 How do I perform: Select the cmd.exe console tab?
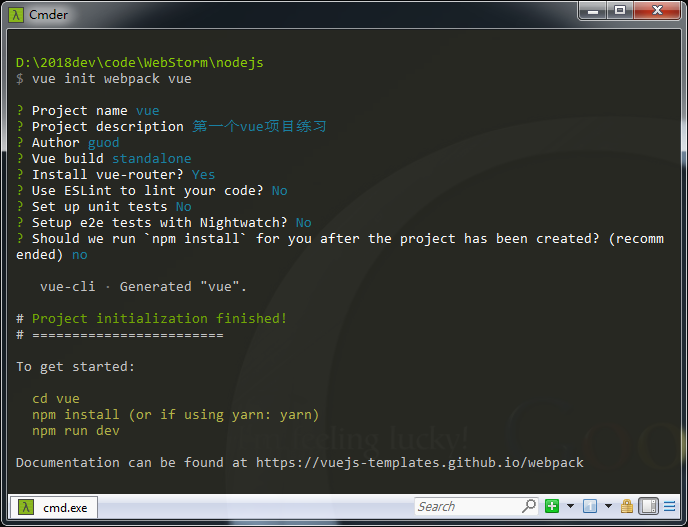pos(54,508)
